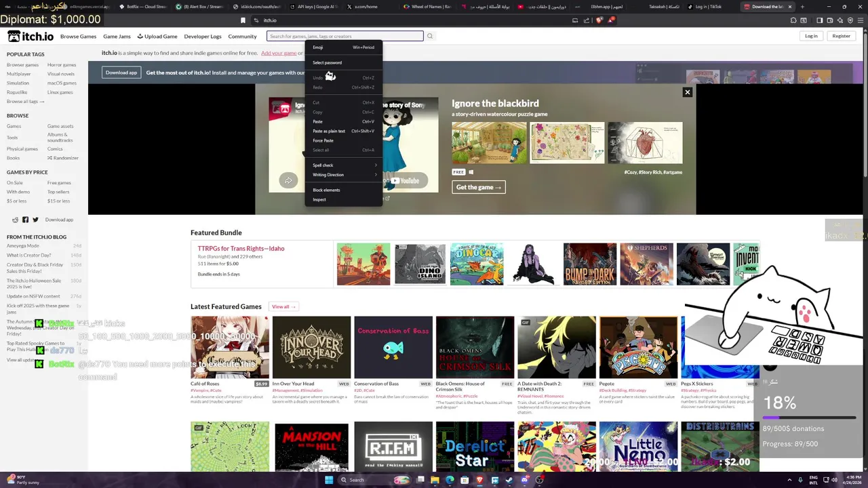Open the Randomizer browse link
The width and height of the screenshot is (868, 488).
click(x=63, y=158)
